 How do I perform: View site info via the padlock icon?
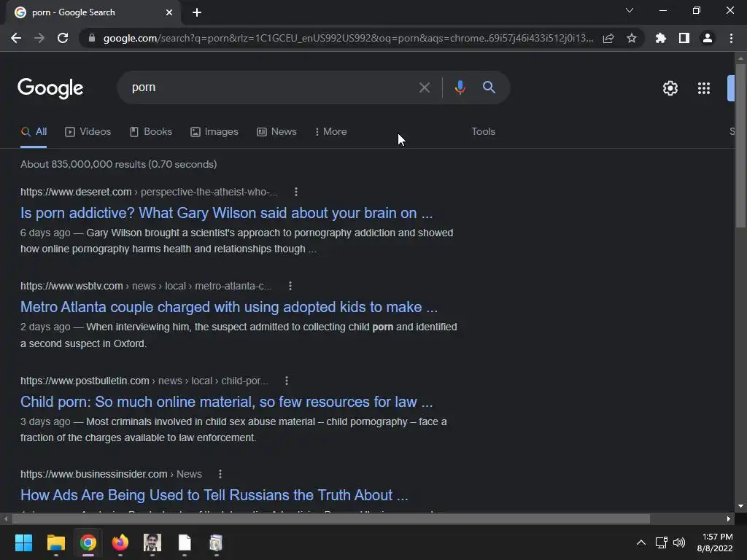click(x=91, y=38)
